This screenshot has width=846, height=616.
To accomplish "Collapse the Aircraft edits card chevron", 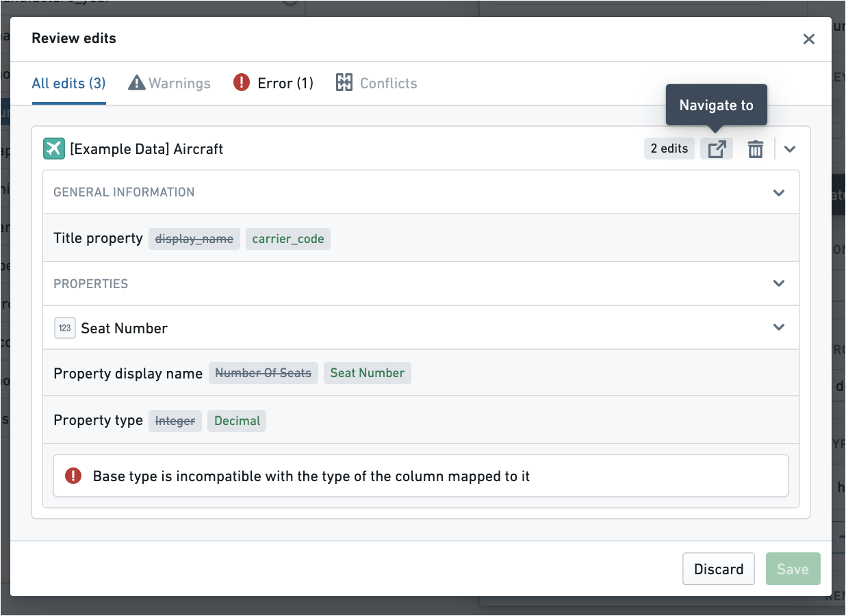I will pyautogui.click(x=790, y=149).
